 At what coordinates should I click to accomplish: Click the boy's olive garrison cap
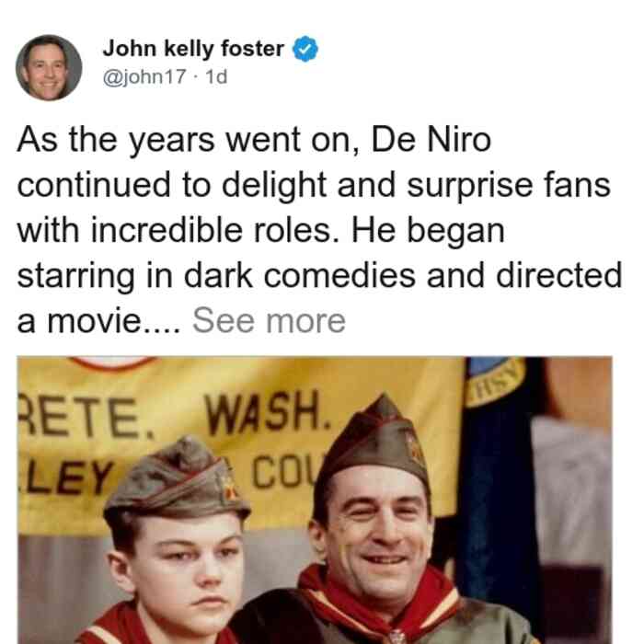click(177, 478)
